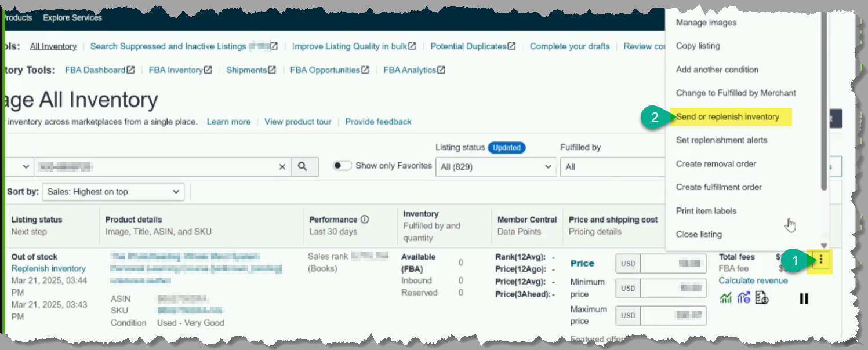Viewport: 868px width, 350px height.
Task: Click the green sales chart icon
Action: [x=725, y=298]
